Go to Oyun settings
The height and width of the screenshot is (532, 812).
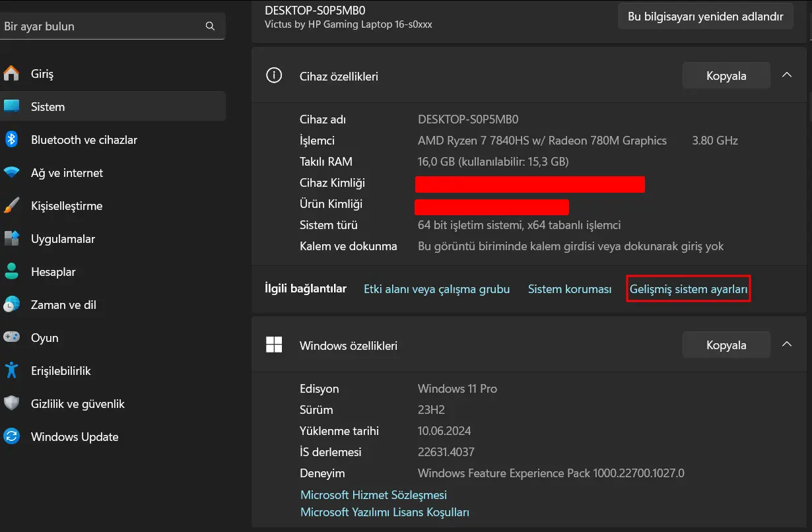[x=113, y=337]
